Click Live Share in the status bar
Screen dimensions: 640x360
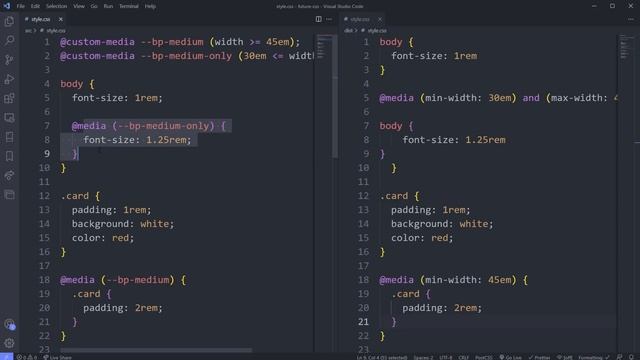[x=58, y=357]
